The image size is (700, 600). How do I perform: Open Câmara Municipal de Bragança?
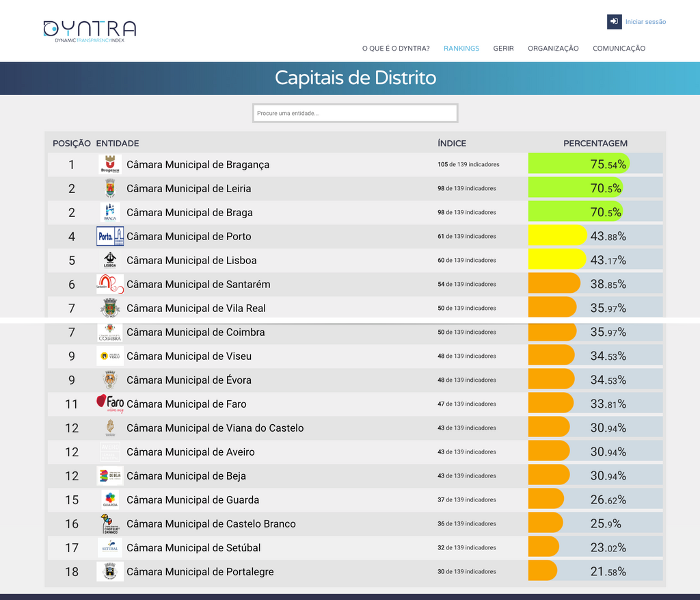[198, 164]
